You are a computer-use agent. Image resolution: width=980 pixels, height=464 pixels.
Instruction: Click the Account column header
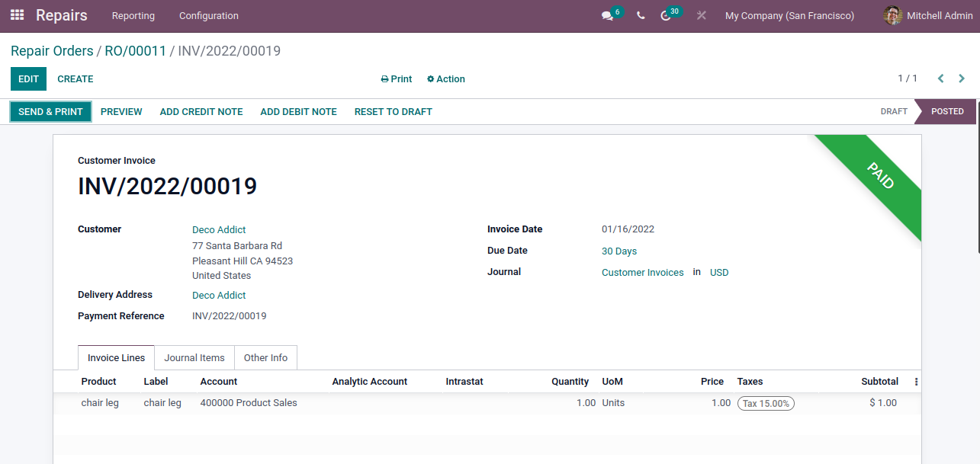(x=219, y=382)
